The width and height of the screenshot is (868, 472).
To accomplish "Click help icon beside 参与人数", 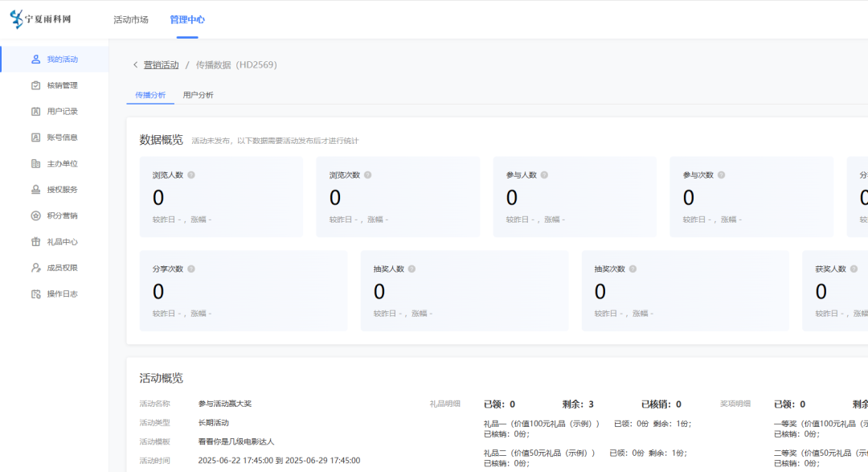I will [x=544, y=175].
